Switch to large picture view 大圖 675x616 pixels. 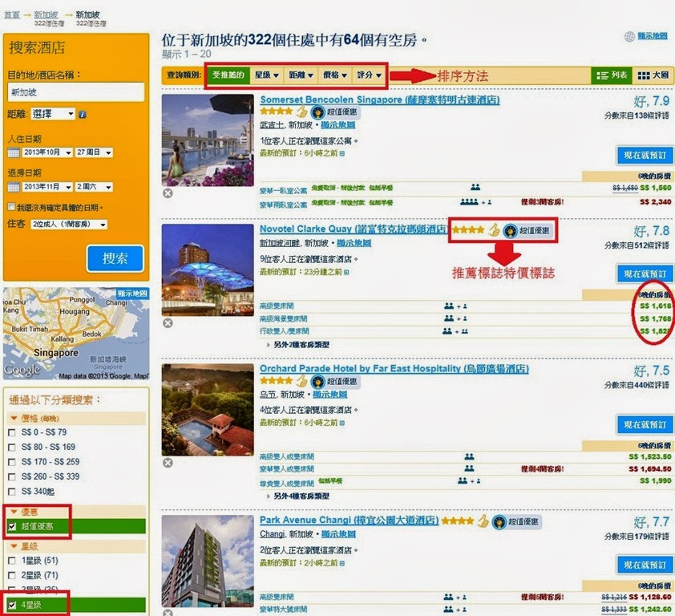[x=653, y=75]
